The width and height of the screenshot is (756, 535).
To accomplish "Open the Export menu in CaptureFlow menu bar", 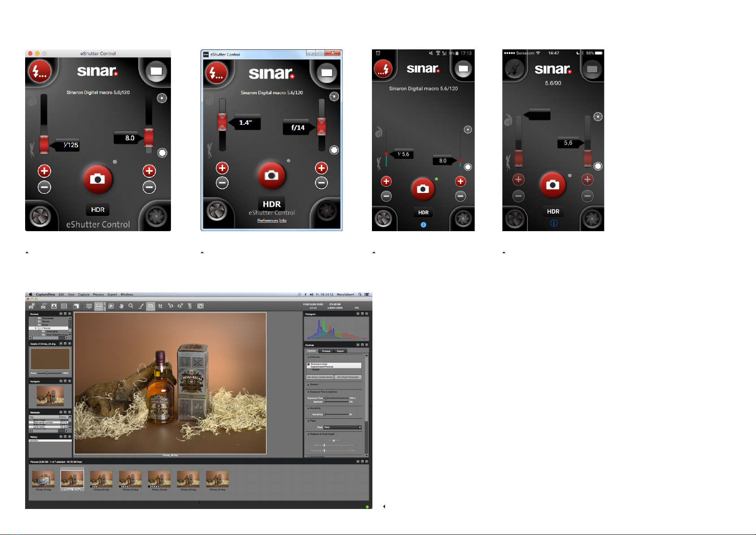I will tap(112, 294).
